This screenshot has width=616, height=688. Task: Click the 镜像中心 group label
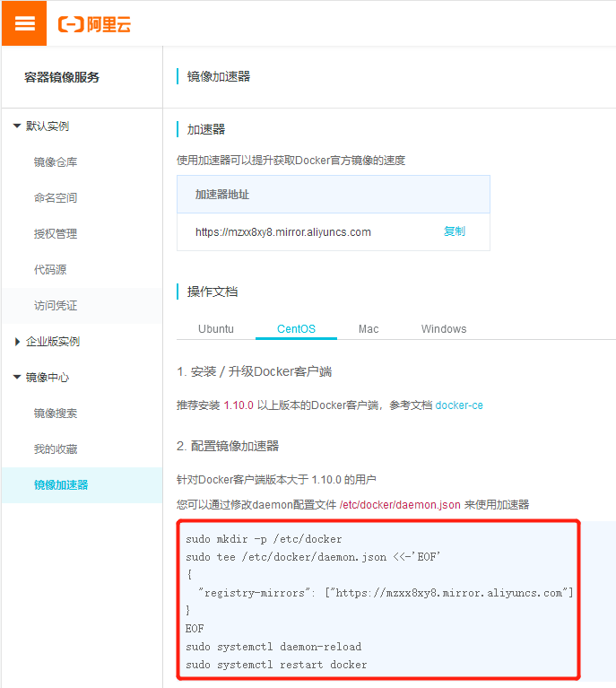[x=48, y=377]
